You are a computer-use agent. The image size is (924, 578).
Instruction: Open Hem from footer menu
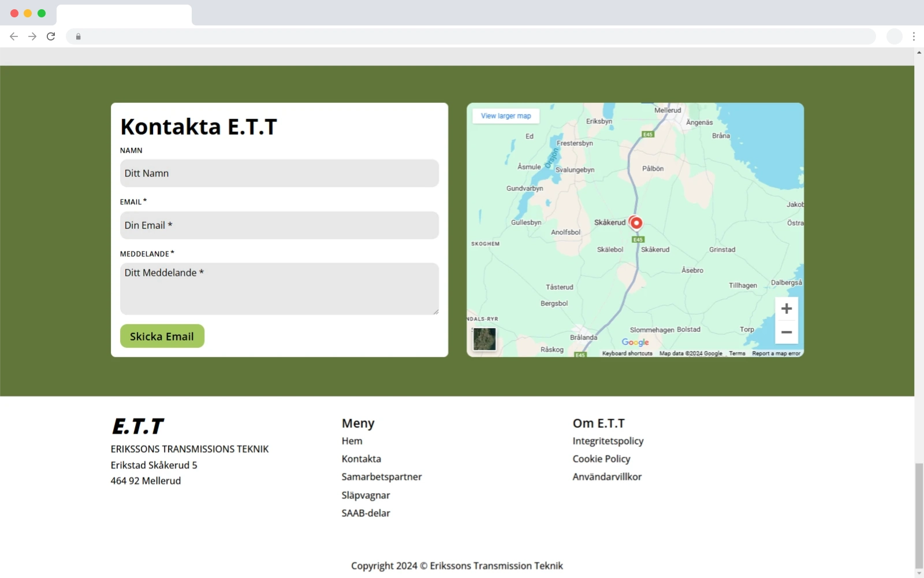click(352, 441)
